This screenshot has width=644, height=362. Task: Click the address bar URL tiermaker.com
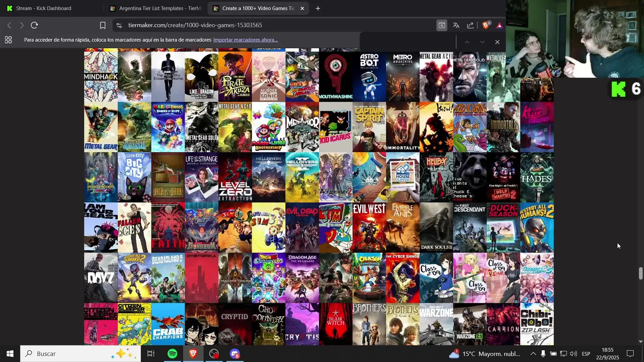point(195,25)
